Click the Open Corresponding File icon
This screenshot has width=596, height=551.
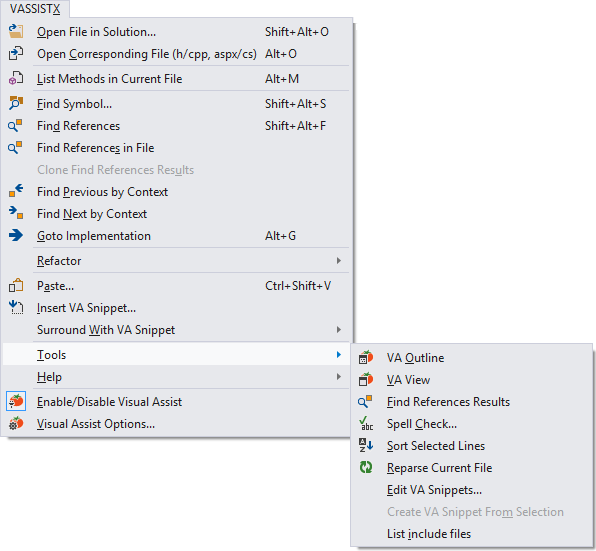tap(16, 54)
